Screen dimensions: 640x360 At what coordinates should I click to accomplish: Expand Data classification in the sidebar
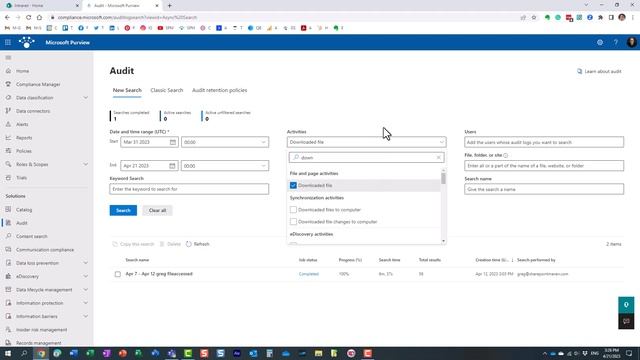click(86, 98)
